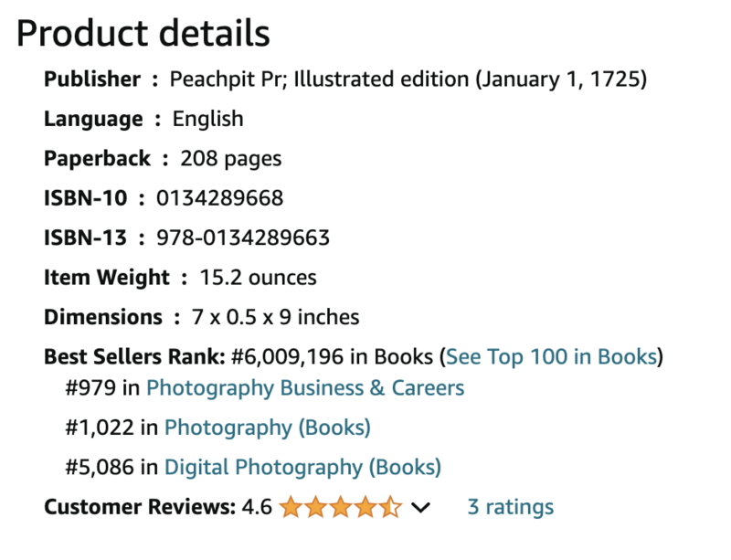Click the fourth orange rating star
The width and height of the screenshot is (731, 560).
(x=365, y=507)
